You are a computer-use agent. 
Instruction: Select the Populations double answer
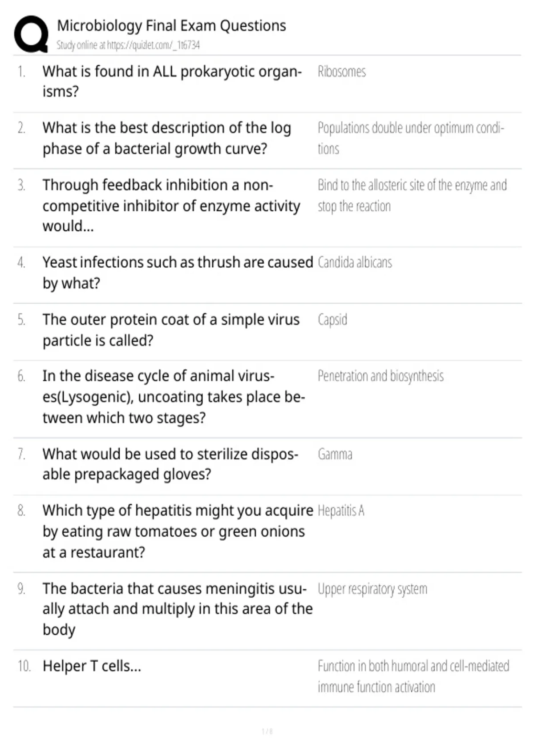click(411, 138)
